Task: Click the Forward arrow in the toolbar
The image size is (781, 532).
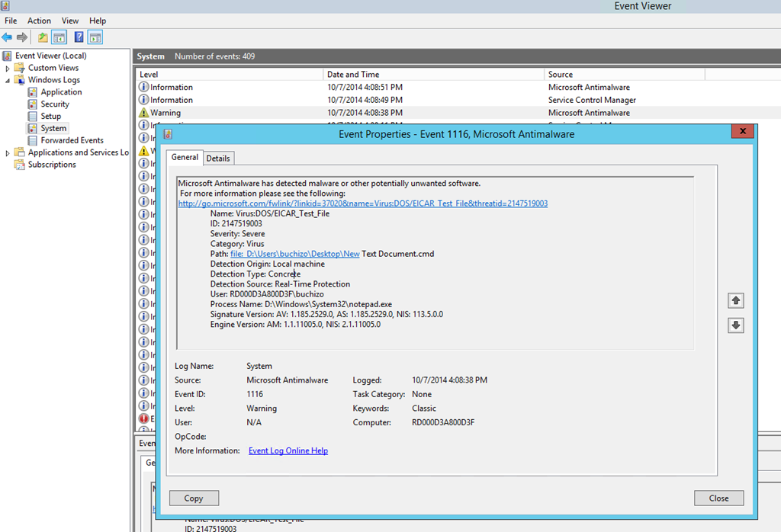Action: 22,37
